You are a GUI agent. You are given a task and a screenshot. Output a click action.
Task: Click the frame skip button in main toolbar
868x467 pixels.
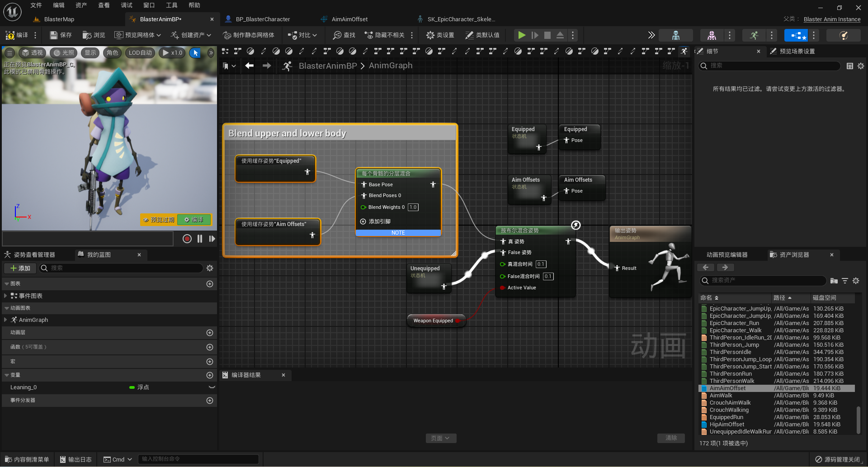click(535, 35)
